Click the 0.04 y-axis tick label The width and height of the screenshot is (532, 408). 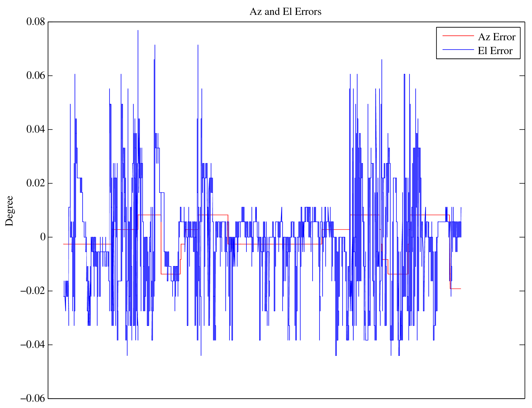(x=35, y=129)
